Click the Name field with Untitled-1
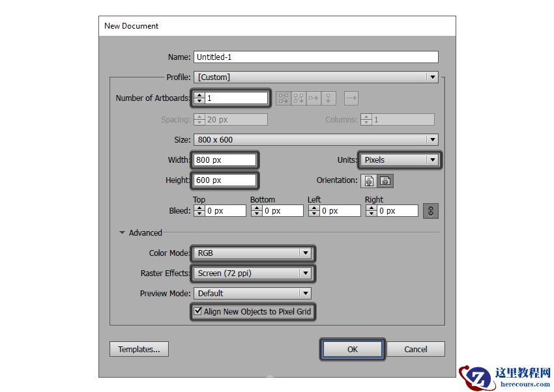 (x=316, y=57)
